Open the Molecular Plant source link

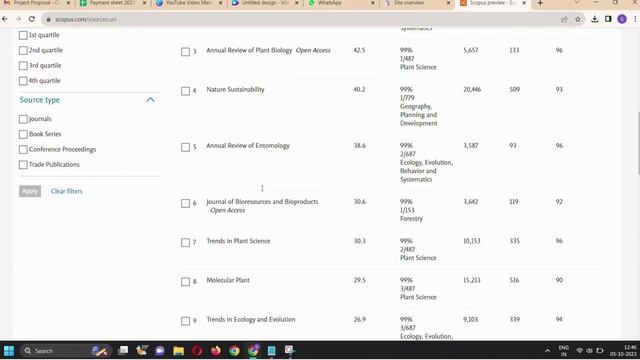point(228,280)
